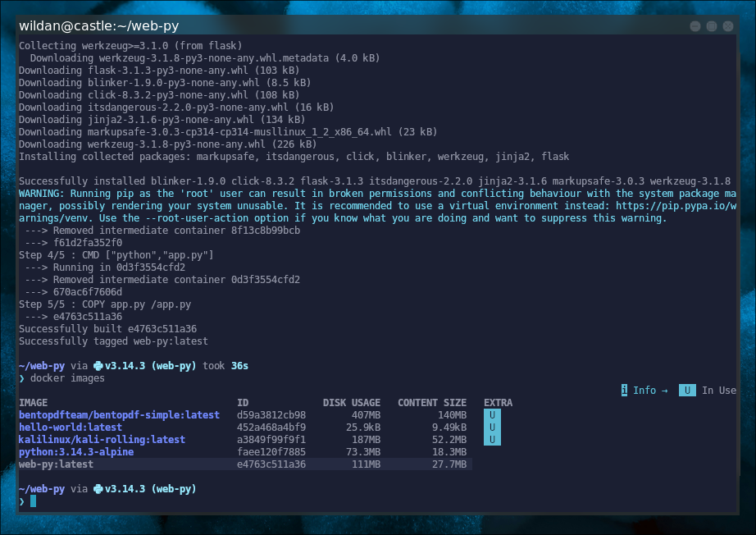Click the 'U' badge on the kali-rolling row
The image size is (756, 535).
[x=491, y=440]
